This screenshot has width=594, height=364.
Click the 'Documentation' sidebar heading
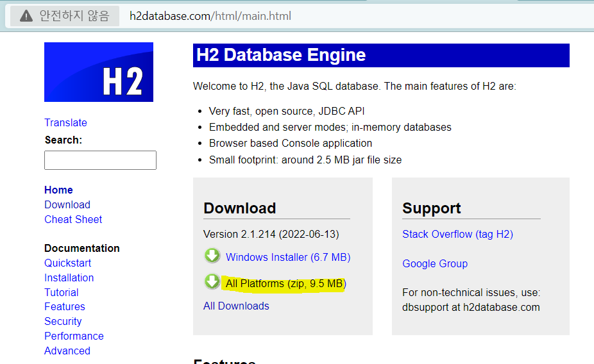[x=82, y=248]
